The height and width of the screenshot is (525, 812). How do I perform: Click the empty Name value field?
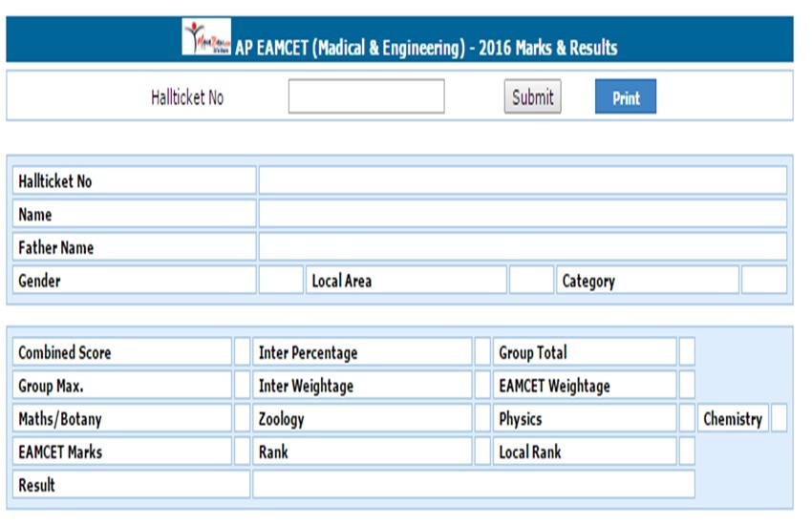click(522, 214)
